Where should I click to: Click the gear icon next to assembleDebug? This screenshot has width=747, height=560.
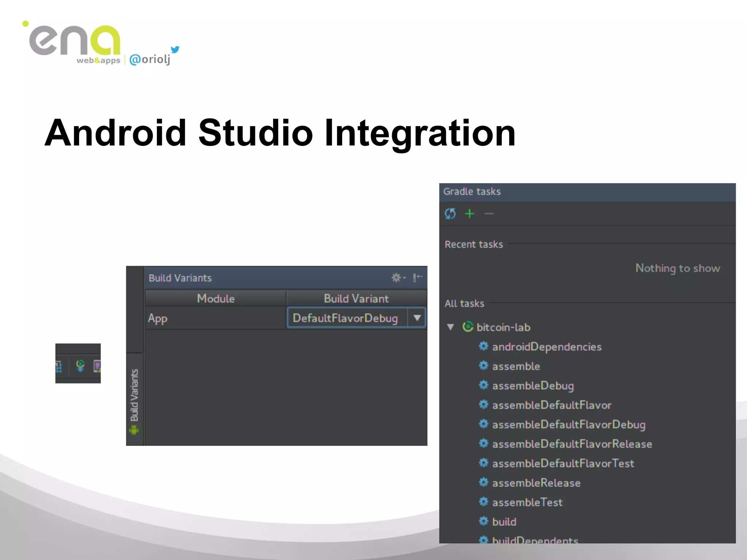(484, 385)
